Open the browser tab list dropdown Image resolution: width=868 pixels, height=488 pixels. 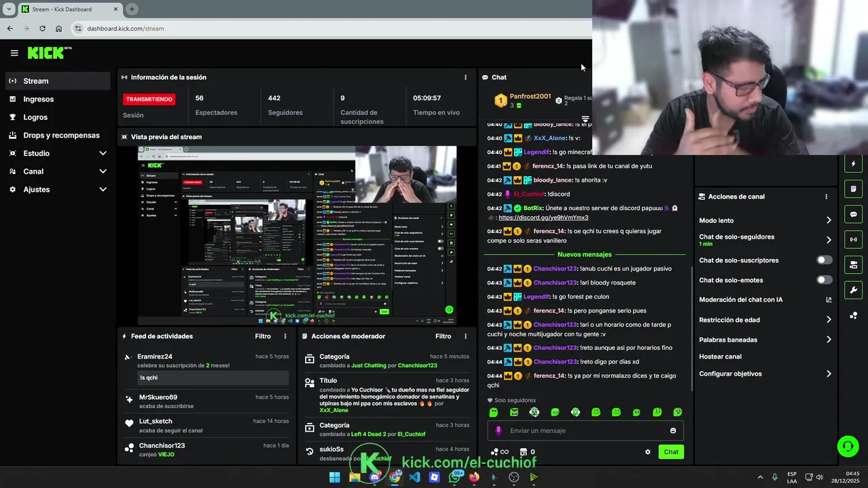click(9, 9)
